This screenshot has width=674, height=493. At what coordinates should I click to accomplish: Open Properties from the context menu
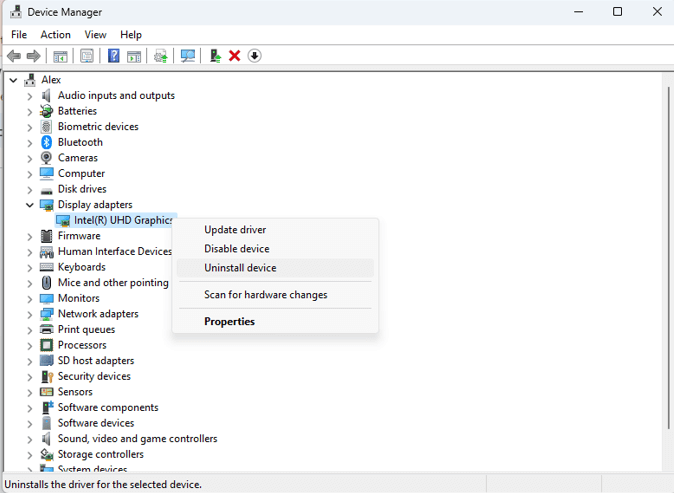coord(229,322)
